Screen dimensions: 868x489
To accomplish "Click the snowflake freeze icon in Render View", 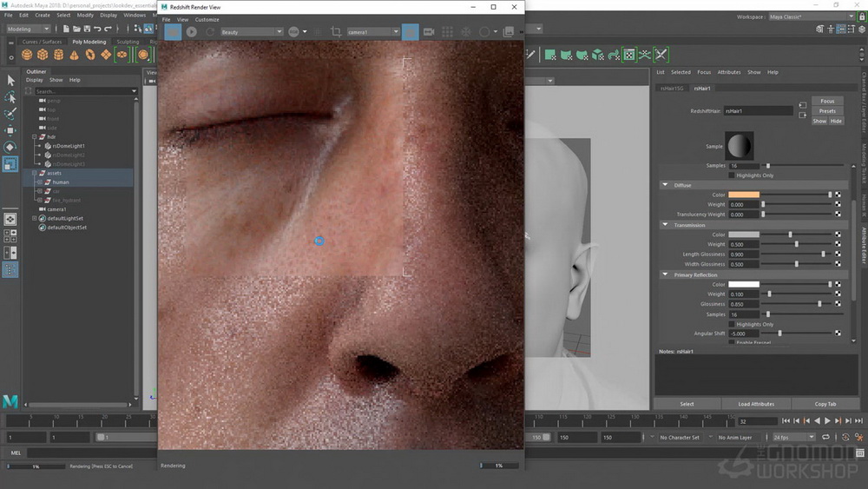I will [466, 32].
